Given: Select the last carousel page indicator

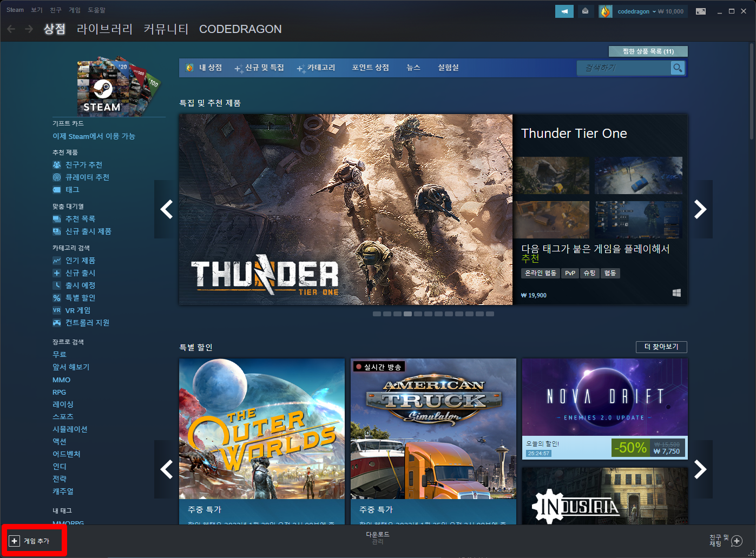Looking at the screenshot, I should (490, 314).
